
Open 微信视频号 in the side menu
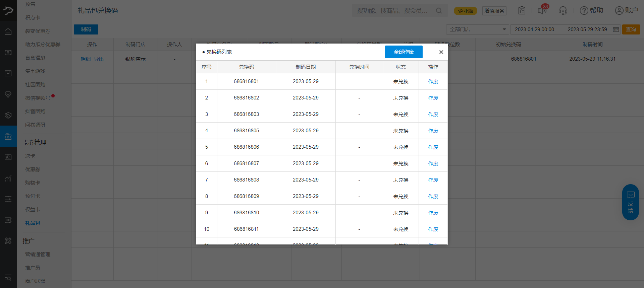[x=38, y=98]
